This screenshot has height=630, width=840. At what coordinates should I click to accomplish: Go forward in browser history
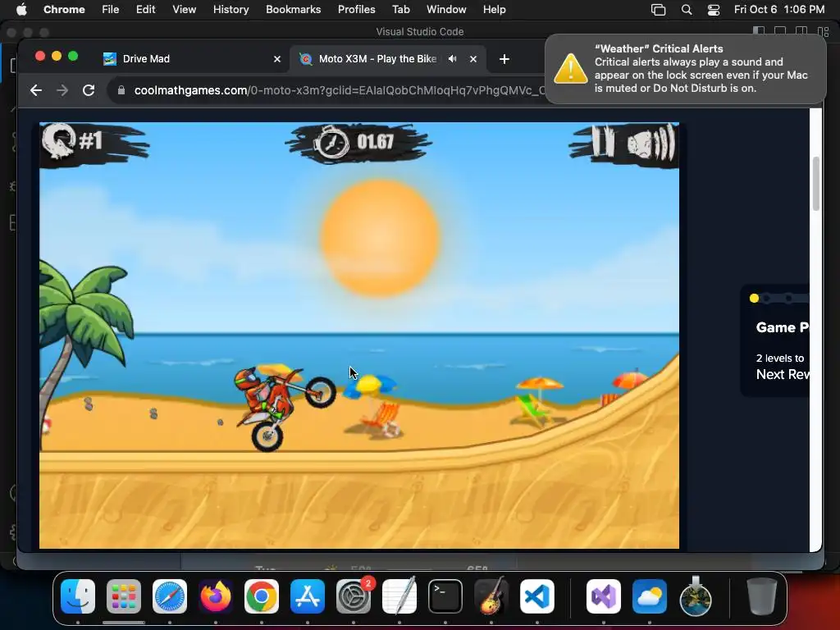point(62,90)
